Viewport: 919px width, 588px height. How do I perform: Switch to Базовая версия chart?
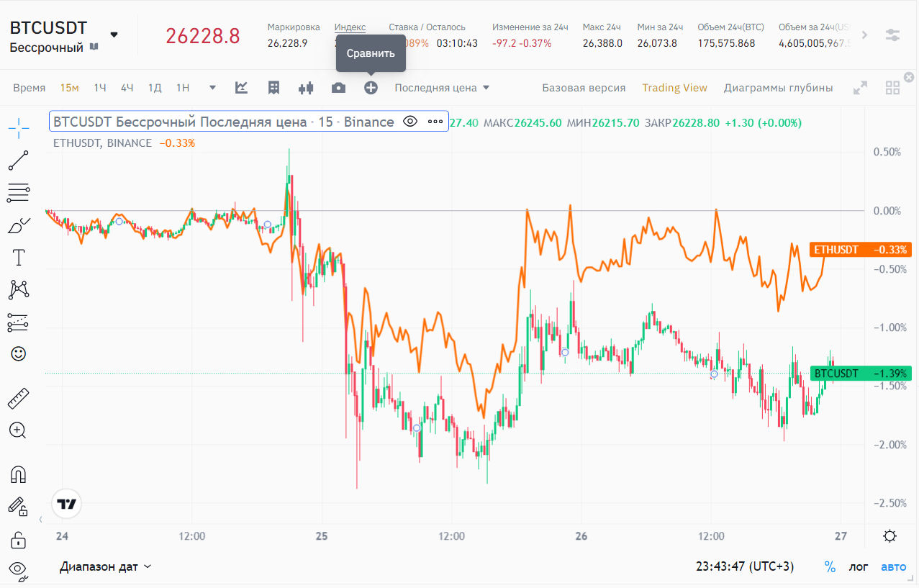[x=584, y=88]
